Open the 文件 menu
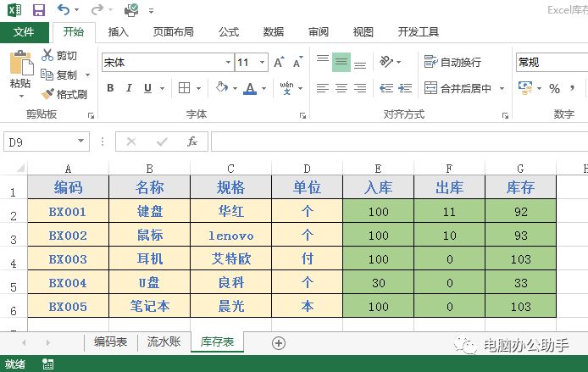Screen dimensions: 588x372 24,32
